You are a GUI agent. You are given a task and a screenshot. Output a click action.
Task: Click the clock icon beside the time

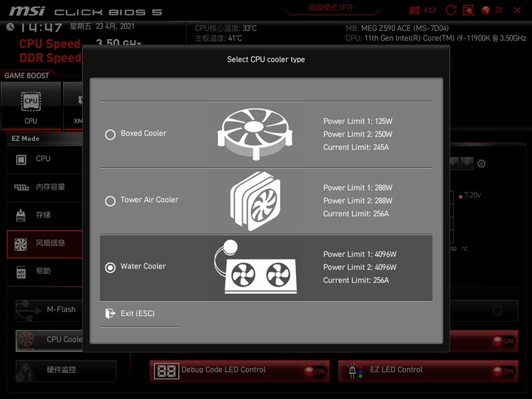pos(10,27)
